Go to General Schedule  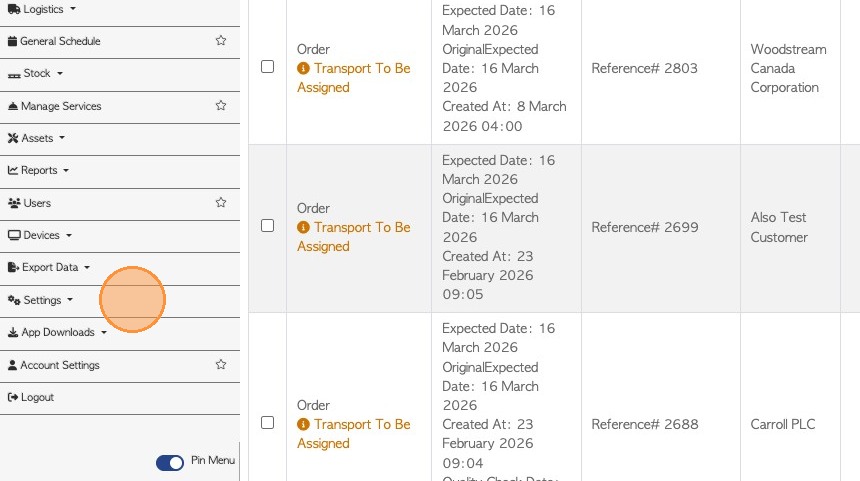[x=60, y=41]
